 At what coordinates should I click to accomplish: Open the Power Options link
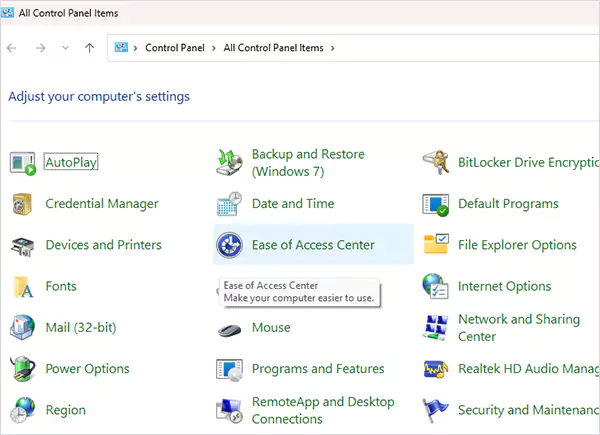pos(87,369)
